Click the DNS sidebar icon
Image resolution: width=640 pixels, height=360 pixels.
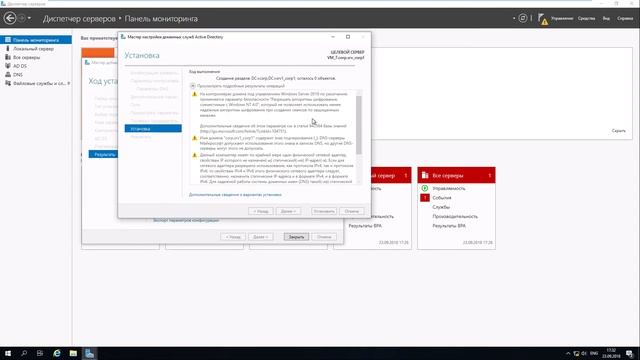pyautogui.click(x=8, y=74)
